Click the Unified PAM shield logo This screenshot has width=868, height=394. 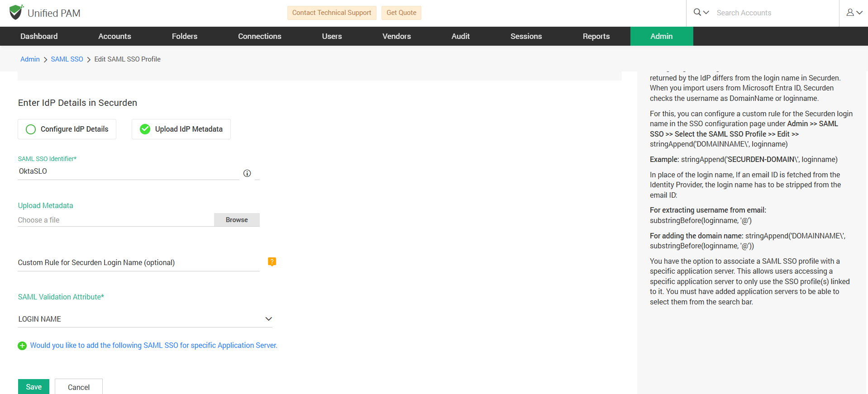[x=16, y=12]
